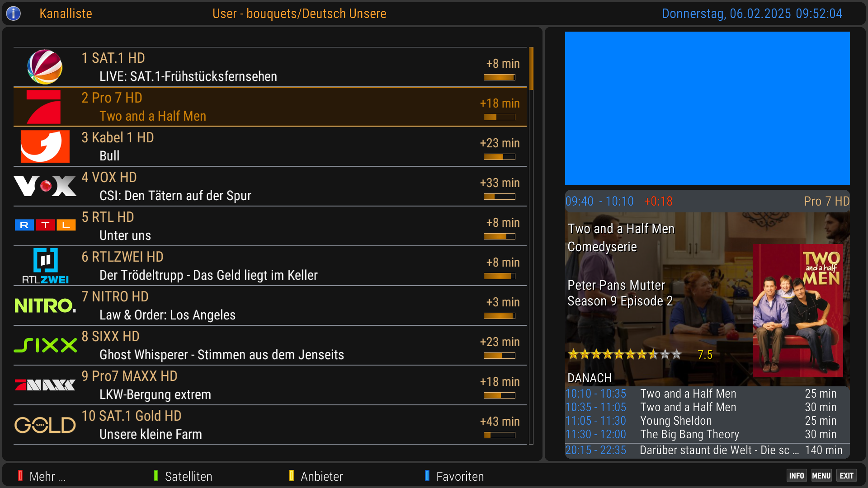Click the channel list scrollbar handle
868x488 pixels.
coord(531,69)
